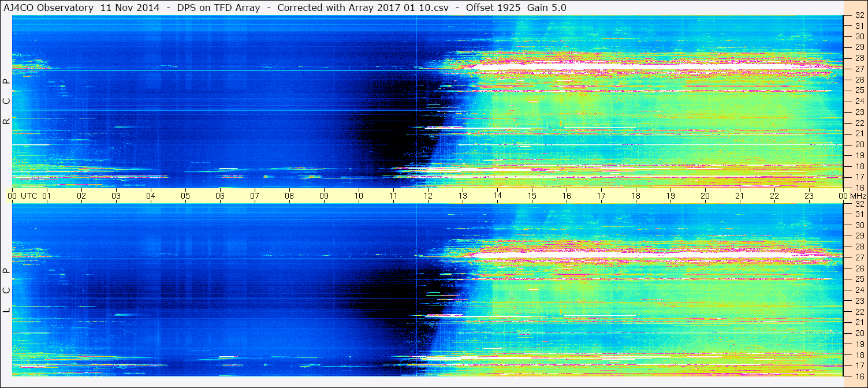Select the 22 hour tick on time axis
The width and height of the screenshot is (868, 388).
[774, 196]
